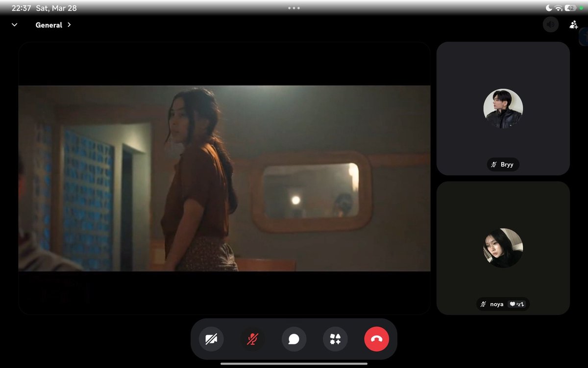Tap the battery level indicator
The height and width of the screenshot is (368, 588).
(570, 8)
